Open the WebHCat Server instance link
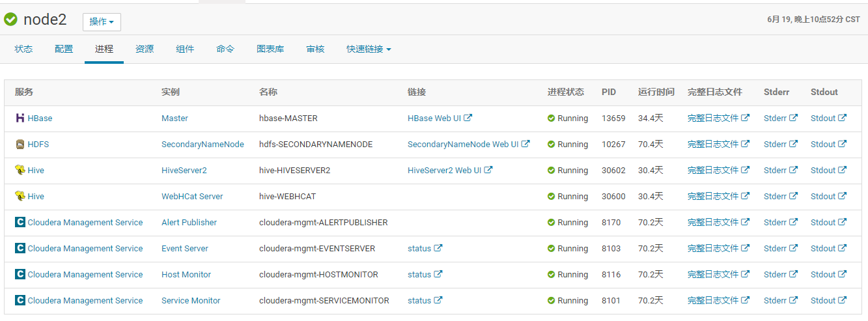868x321 pixels. (x=192, y=197)
